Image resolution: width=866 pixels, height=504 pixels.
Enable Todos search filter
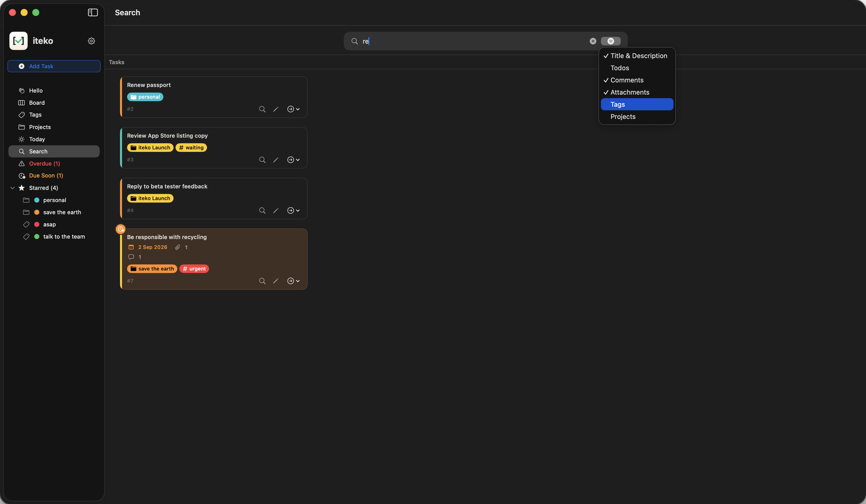tap(637, 68)
